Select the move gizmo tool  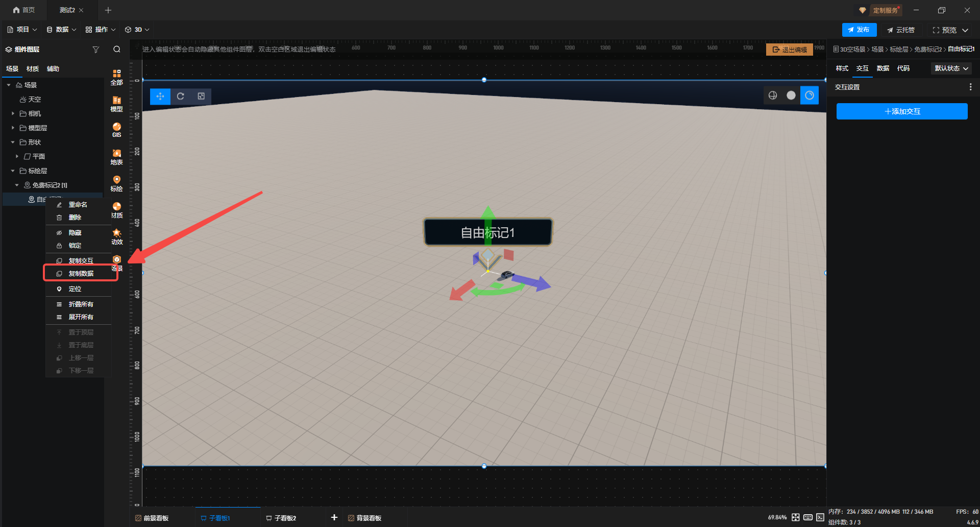tap(160, 96)
